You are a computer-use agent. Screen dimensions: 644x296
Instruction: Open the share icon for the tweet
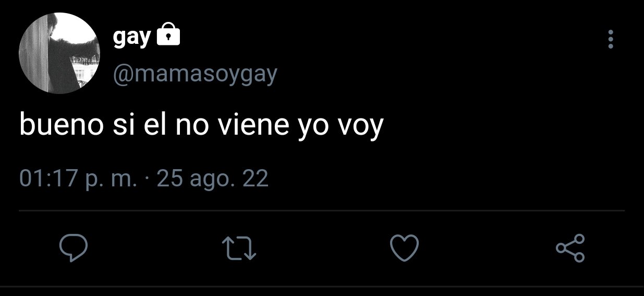point(570,248)
